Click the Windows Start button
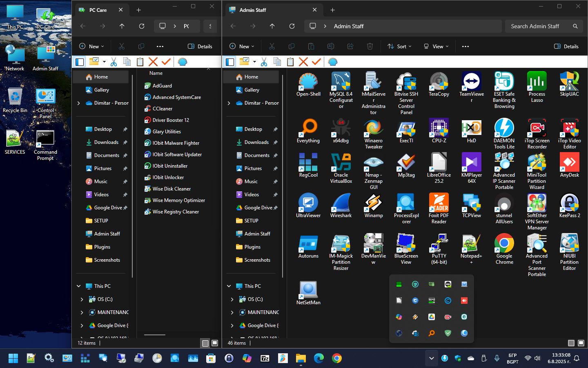This screenshot has height=368, width=588. coord(13,359)
